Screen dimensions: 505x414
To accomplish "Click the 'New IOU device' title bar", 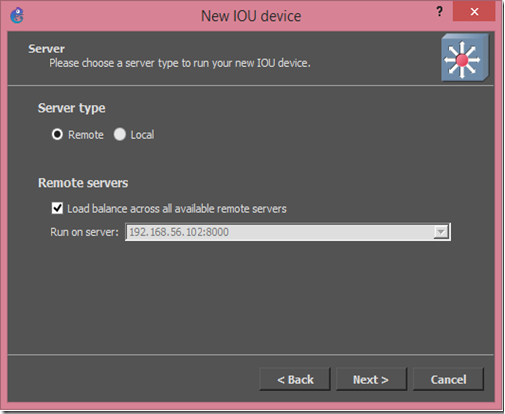I will coord(251,16).
